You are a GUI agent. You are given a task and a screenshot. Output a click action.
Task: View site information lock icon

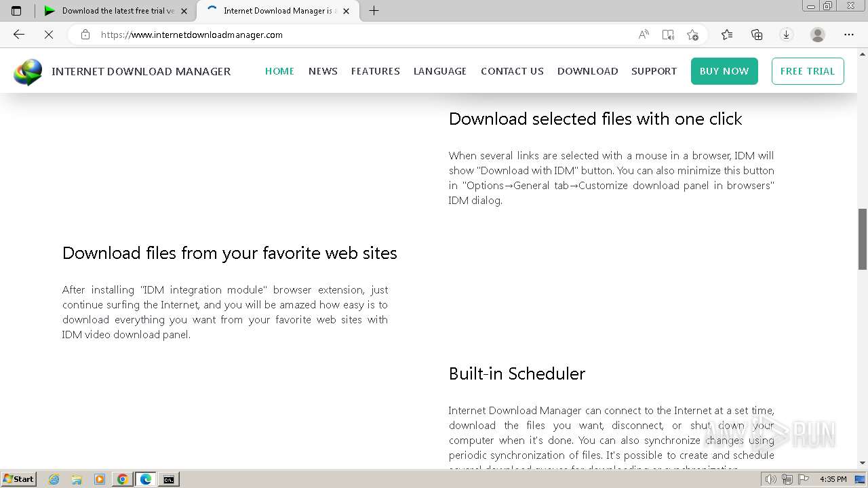coord(85,35)
